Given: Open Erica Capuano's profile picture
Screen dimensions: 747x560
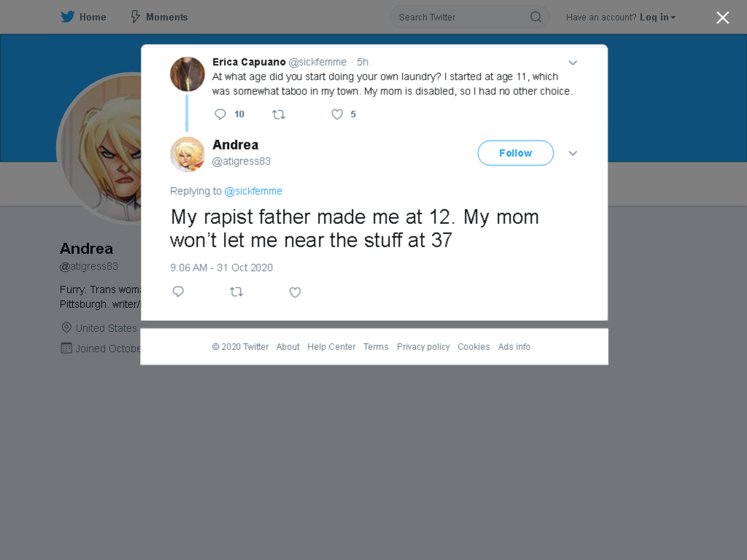Looking at the screenshot, I should 187,74.
